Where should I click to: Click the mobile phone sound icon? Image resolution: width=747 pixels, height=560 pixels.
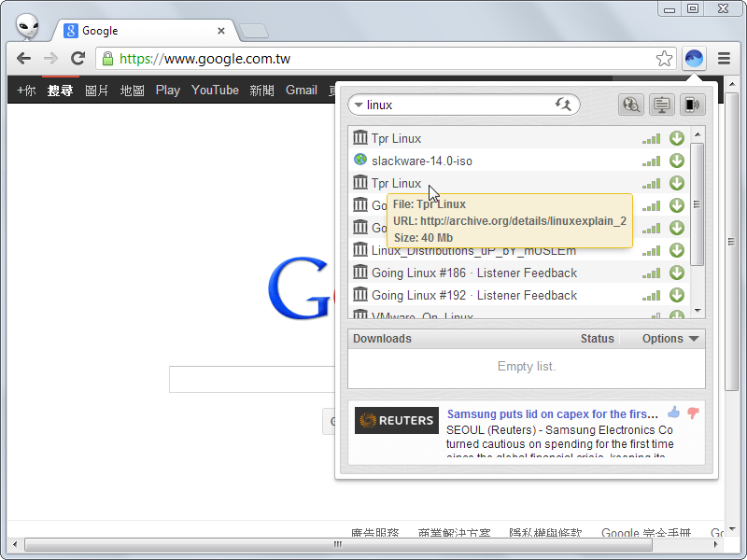coord(692,105)
